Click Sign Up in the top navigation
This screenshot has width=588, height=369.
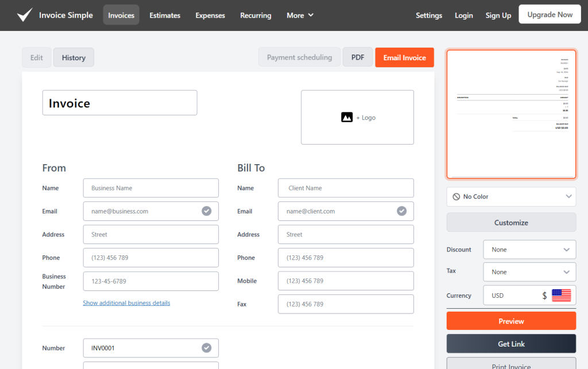pyautogui.click(x=498, y=15)
